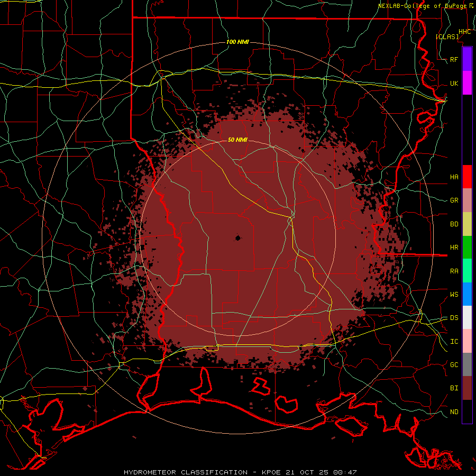Click the magenta UK legend color swatch

coord(467,83)
